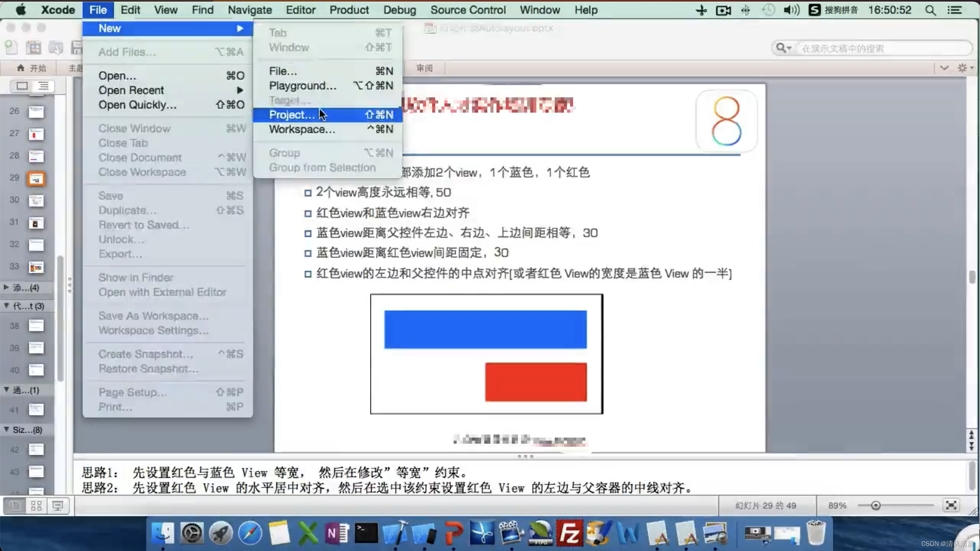Click the Xcode hammer icon in Dock
Screen dimensions: 980x551
coord(395,533)
